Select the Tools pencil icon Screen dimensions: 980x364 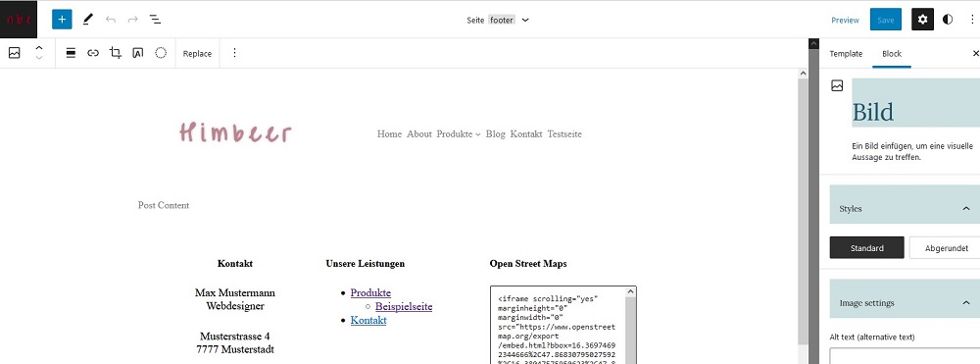pyautogui.click(x=87, y=20)
